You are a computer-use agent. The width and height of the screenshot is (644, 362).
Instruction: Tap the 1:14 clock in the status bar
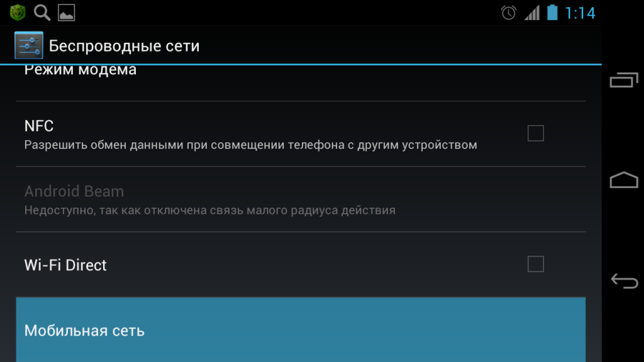click(x=580, y=13)
